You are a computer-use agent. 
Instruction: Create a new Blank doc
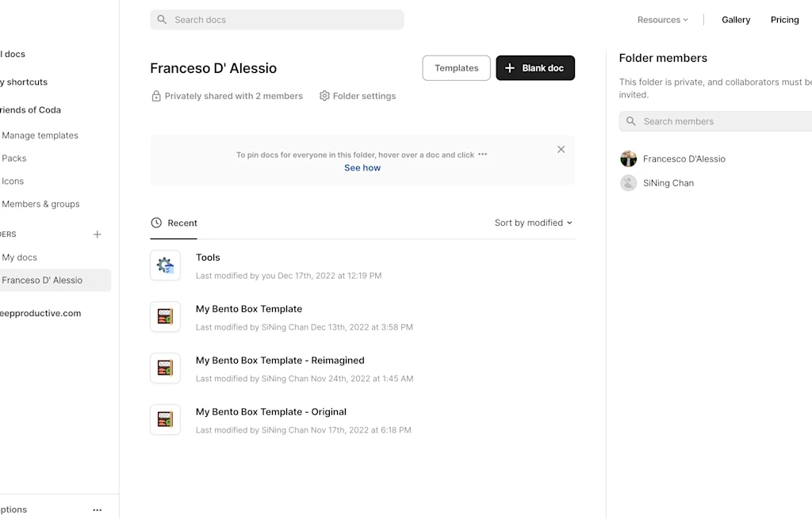[535, 68]
